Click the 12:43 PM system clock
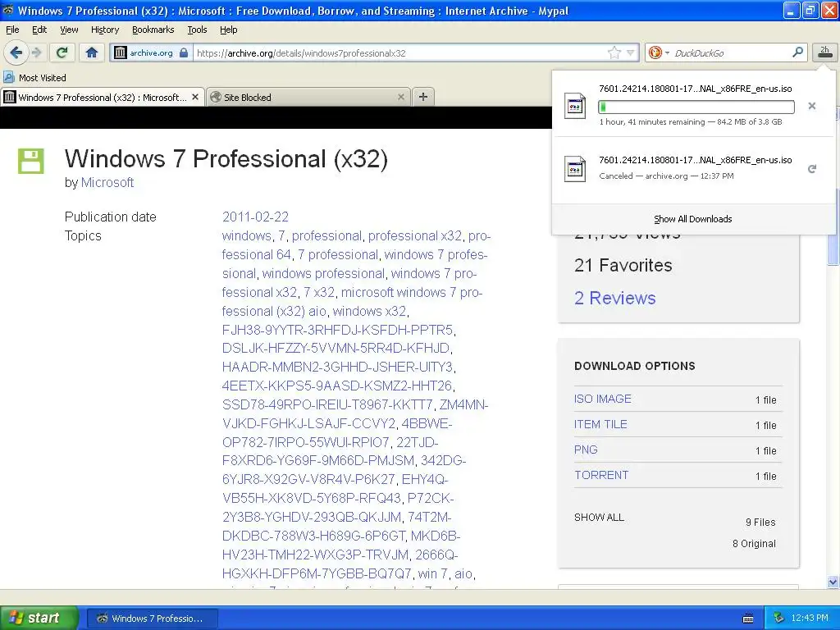 pyautogui.click(x=810, y=618)
